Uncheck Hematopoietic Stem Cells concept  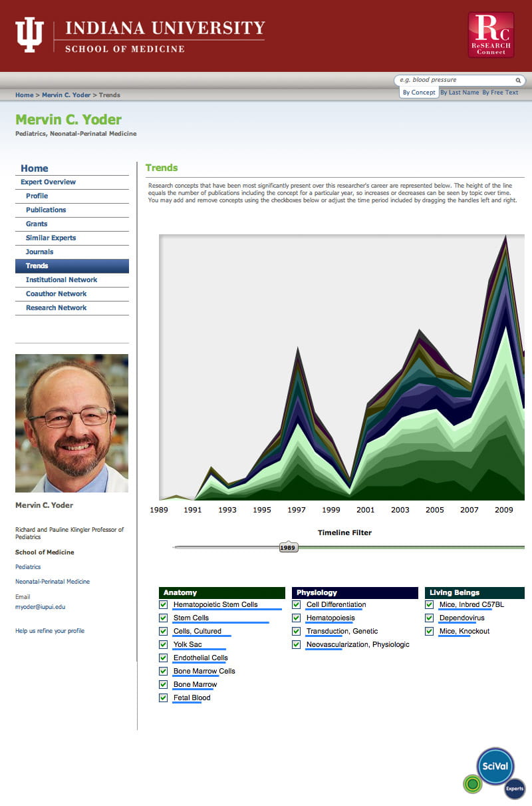coord(163,604)
